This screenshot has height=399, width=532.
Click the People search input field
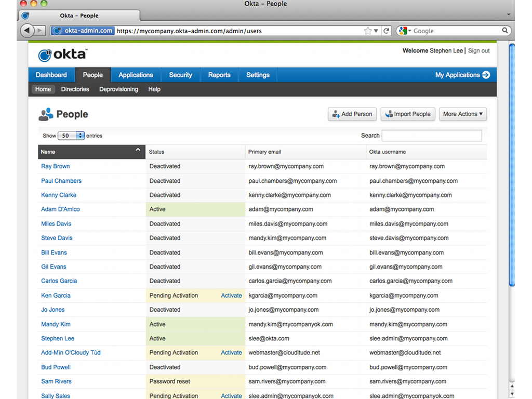tap(431, 136)
